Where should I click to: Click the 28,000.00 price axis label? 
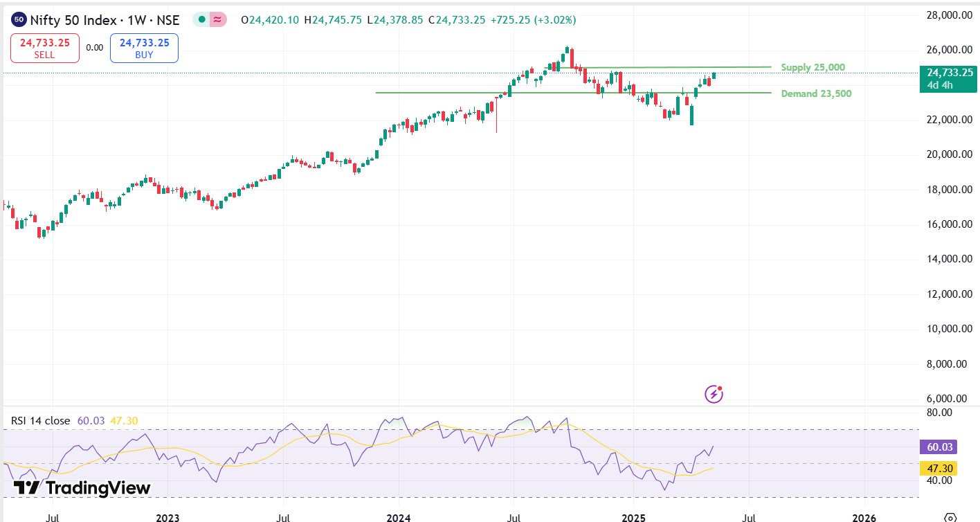pyautogui.click(x=950, y=15)
